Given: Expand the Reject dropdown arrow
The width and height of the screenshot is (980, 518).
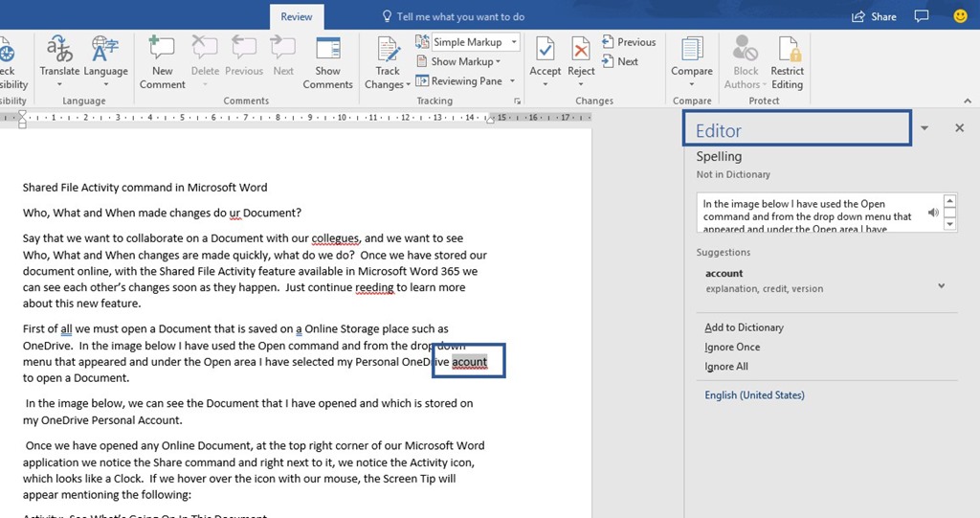Looking at the screenshot, I should click(581, 84).
